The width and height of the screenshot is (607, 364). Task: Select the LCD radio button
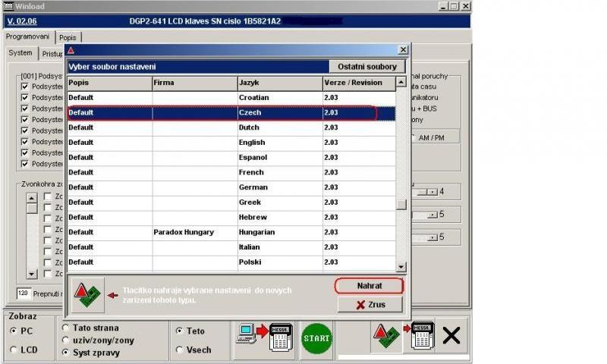(x=14, y=350)
